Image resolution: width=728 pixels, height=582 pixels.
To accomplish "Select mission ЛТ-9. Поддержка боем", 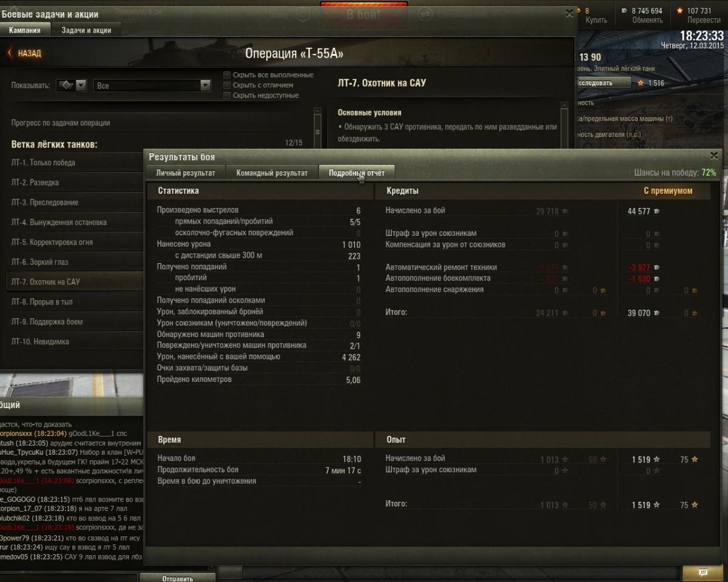I will (76, 322).
